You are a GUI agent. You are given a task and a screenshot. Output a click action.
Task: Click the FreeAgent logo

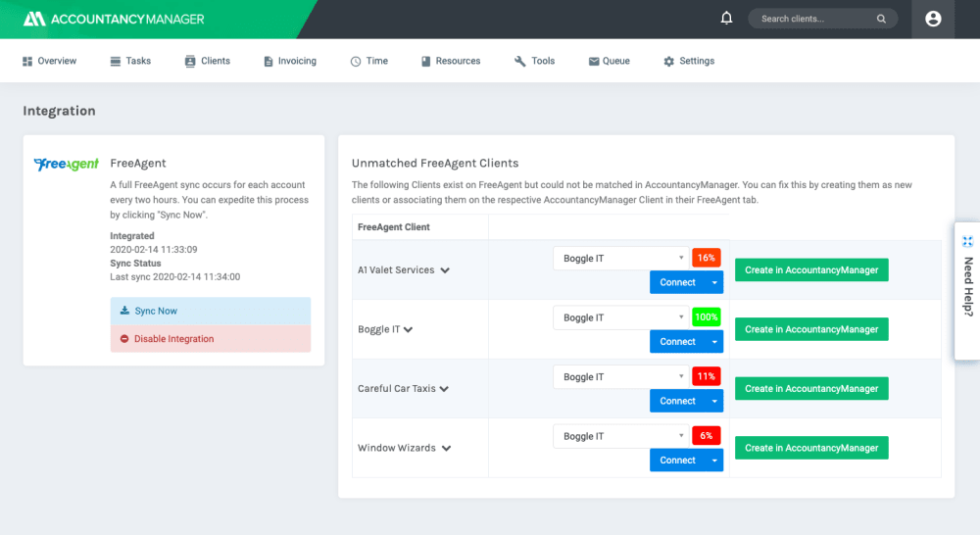click(67, 164)
